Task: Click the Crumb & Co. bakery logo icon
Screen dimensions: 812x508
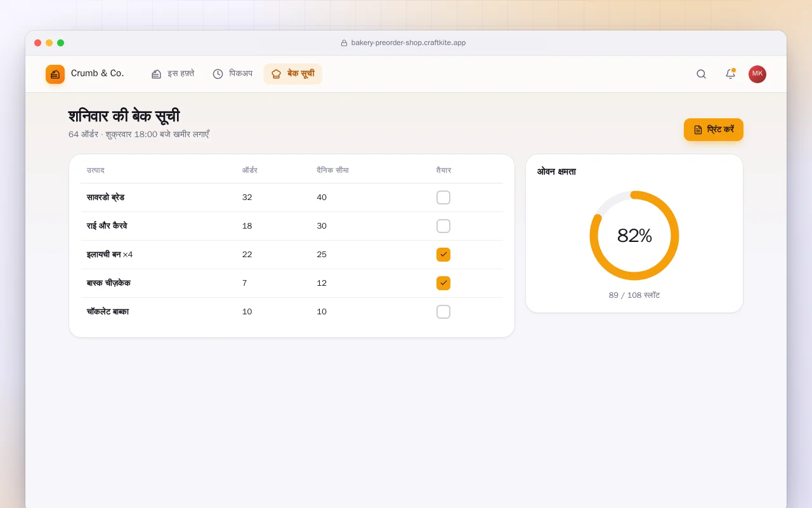Action: click(55, 74)
